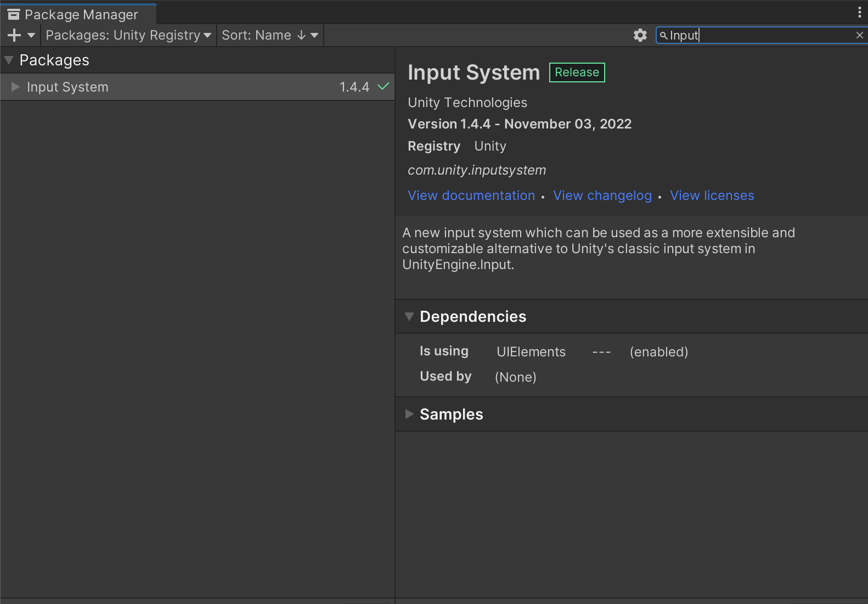This screenshot has width=868, height=604.
Task: Click the search magnifier icon
Action: [x=663, y=35]
